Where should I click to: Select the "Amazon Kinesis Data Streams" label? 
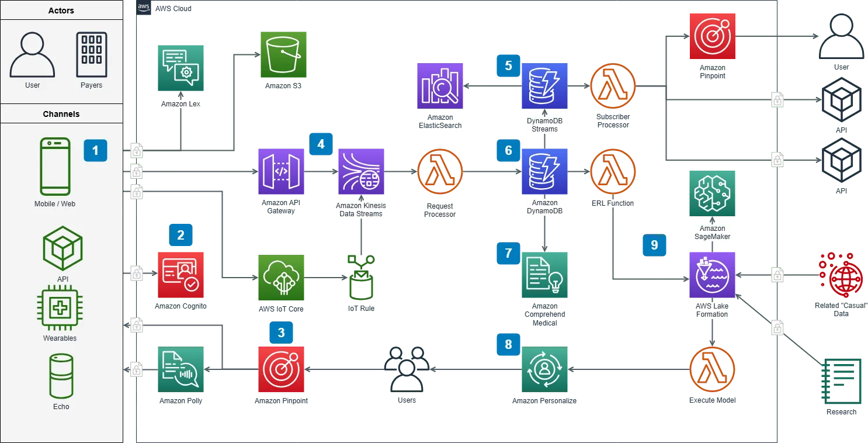(x=361, y=210)
